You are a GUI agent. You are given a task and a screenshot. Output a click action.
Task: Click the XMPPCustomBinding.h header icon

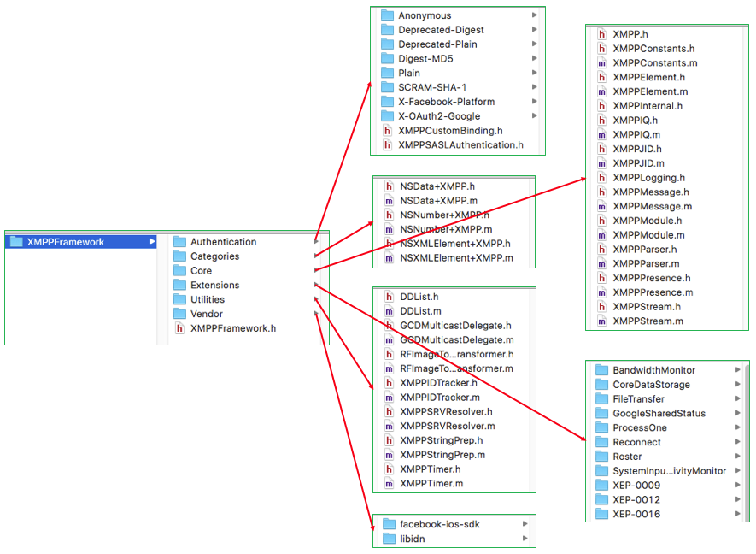tap(388, 130)
